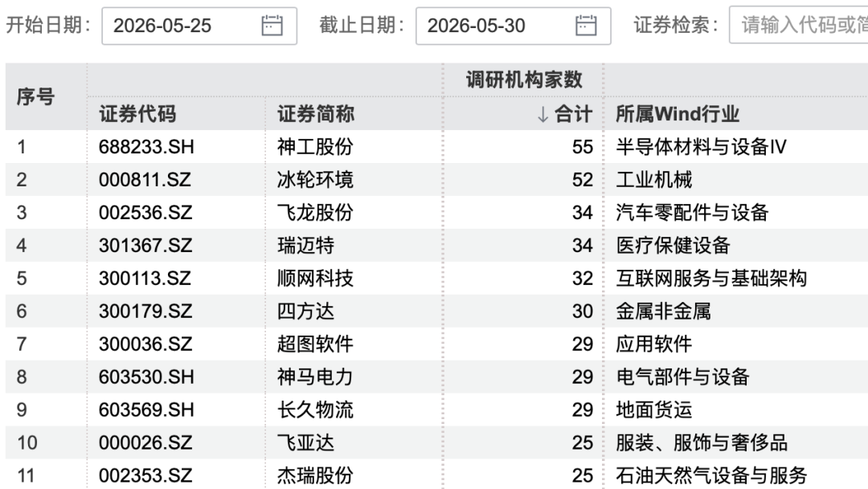868x489 pixels.
Task: Click industry cell 地面货运
Action: point(653,410)
